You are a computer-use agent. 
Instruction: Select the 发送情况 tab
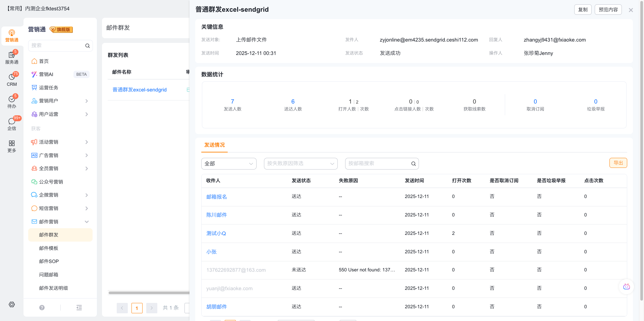(214, 145)
